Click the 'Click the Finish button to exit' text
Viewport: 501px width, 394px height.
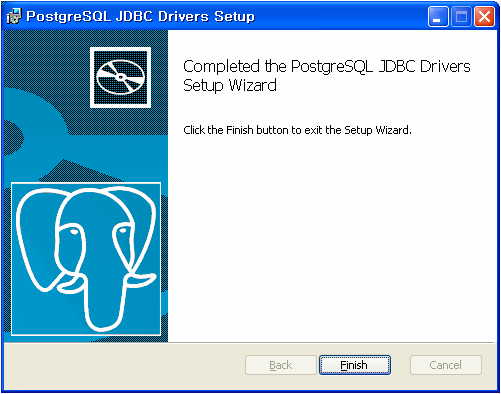[297, 130]
